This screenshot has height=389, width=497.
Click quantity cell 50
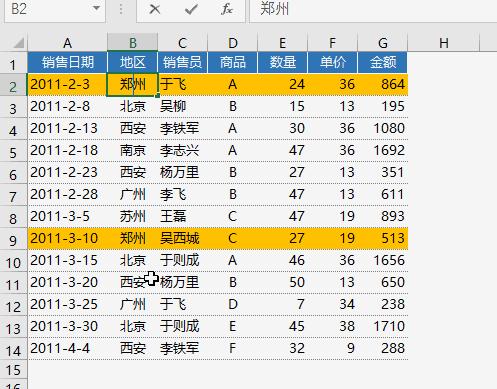point(283,282)
